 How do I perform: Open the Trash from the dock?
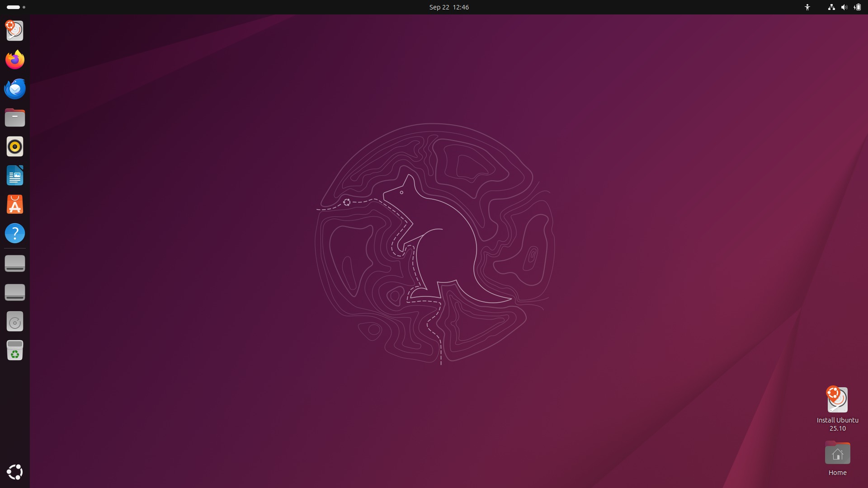[14, 351]
